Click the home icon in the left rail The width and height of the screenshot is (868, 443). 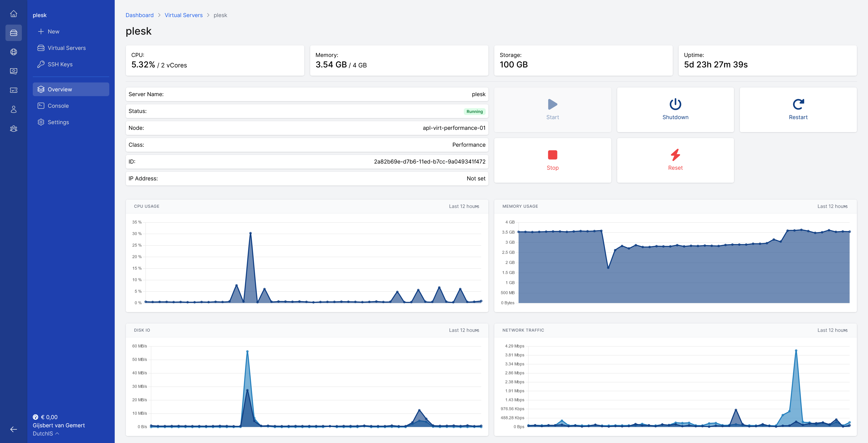pyautogui.click(x=13, y=14)
